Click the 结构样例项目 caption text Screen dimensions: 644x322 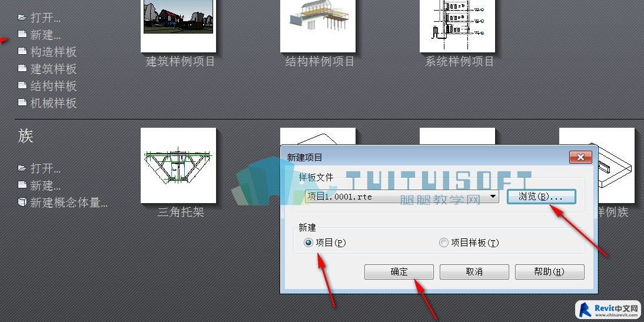pos(320,62)
